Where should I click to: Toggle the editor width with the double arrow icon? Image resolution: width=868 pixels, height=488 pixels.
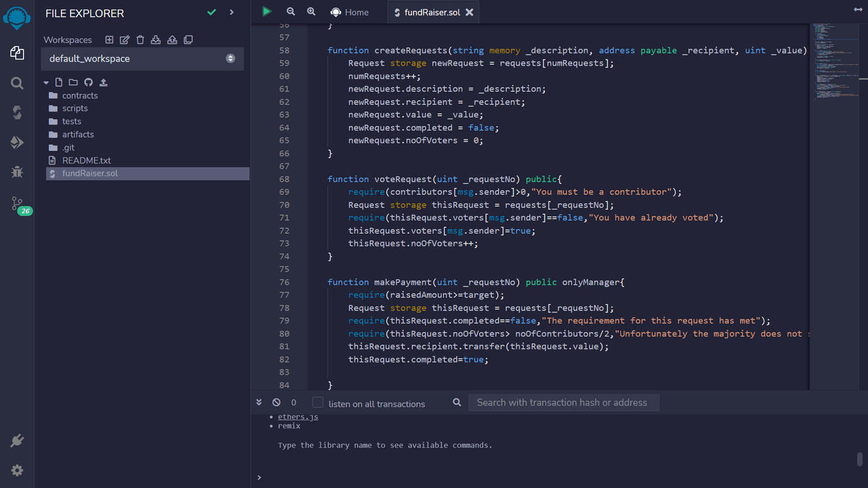858,10
